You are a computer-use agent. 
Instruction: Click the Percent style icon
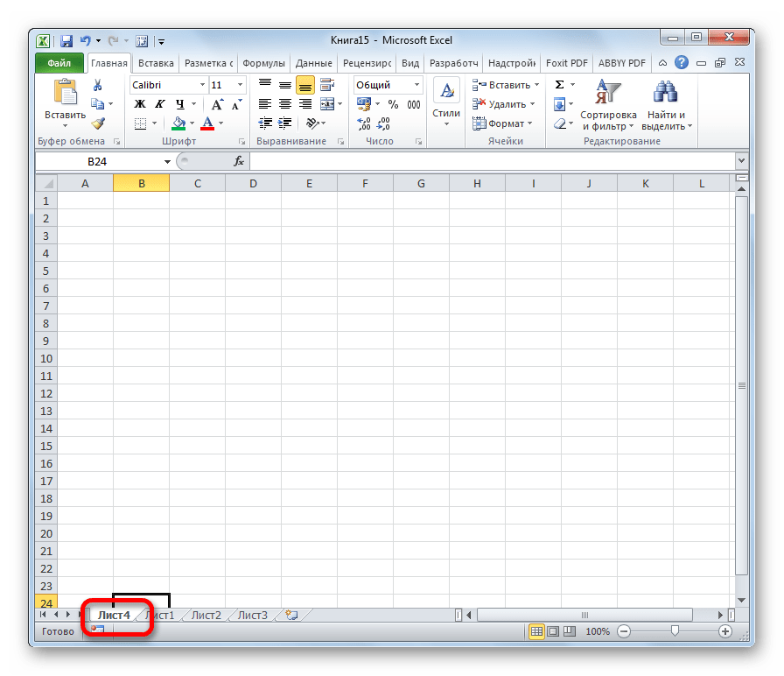click(x=394, y=104)
